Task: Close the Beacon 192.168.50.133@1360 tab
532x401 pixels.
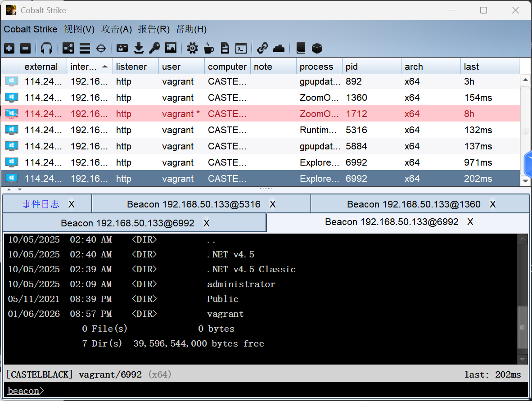Action: tap(492, 204)
